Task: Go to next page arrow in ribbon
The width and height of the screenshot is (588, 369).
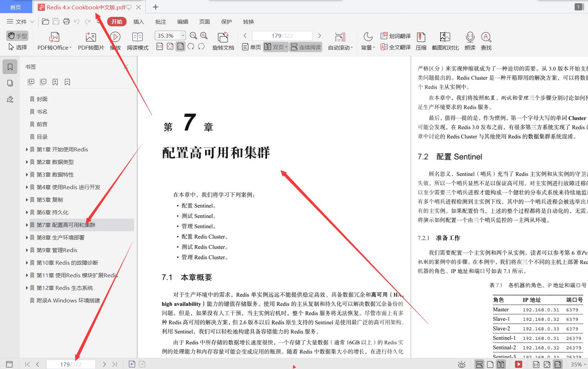Action: (x=319, y=36)
